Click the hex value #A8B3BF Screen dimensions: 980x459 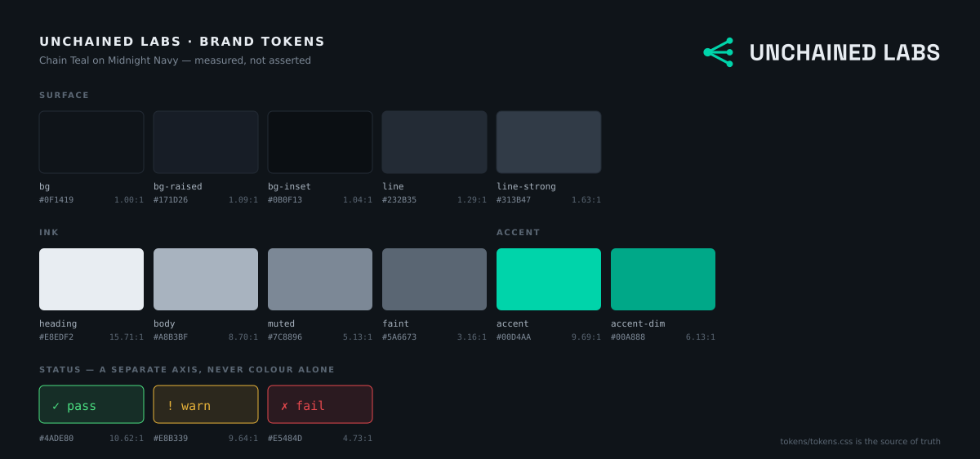tap(171, 337)
